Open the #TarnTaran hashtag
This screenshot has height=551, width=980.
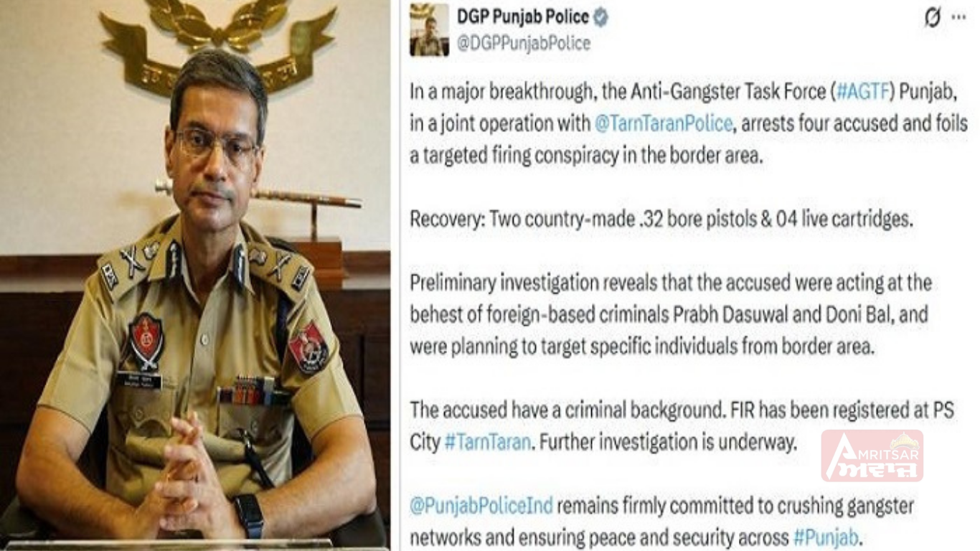488,442
